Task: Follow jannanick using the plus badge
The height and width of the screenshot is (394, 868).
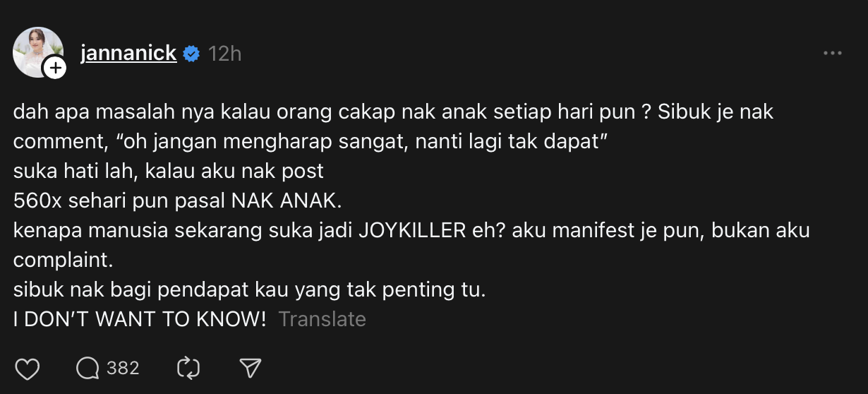Action: [x=54, y=67]
